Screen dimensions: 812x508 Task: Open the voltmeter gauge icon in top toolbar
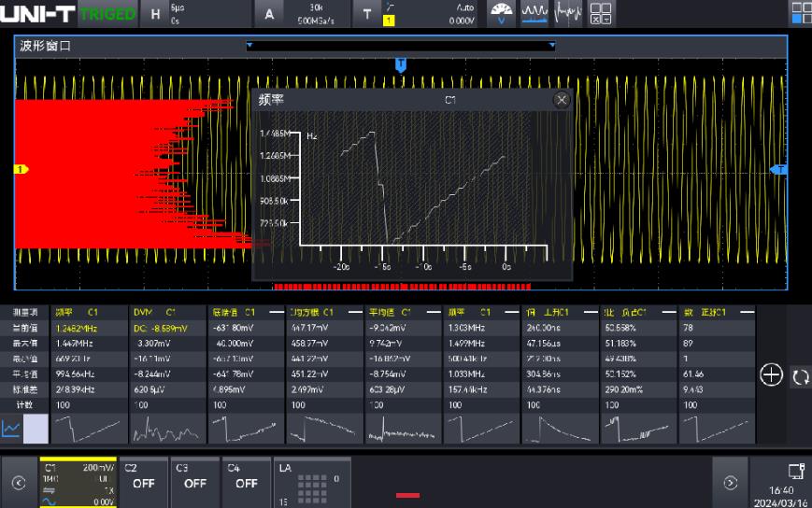503,13
